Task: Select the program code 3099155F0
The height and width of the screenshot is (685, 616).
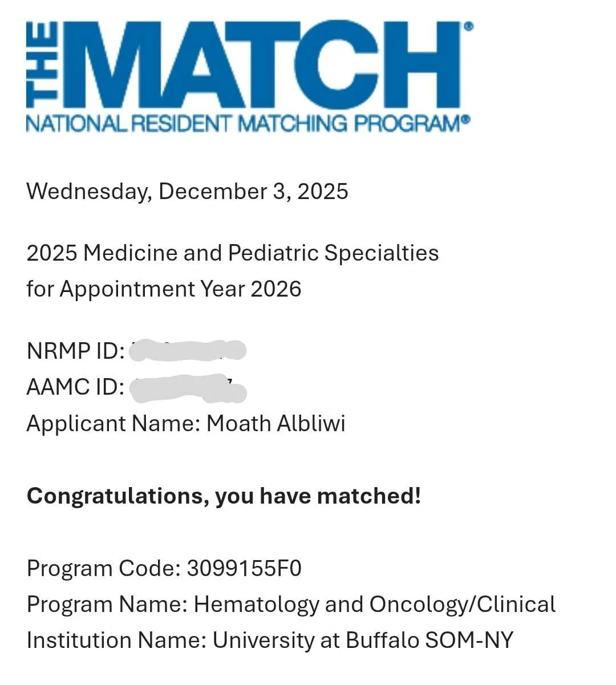Action: [x=244, y=569]
